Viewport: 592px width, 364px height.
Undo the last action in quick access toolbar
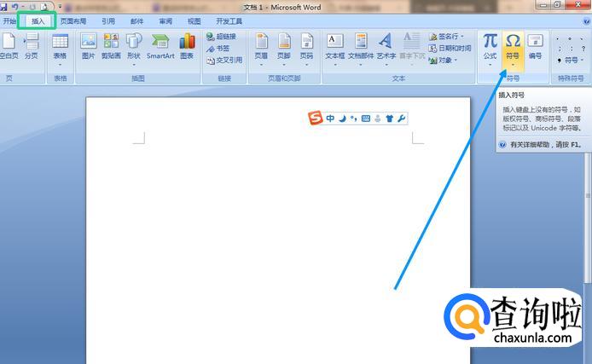[x=15, y=7]
